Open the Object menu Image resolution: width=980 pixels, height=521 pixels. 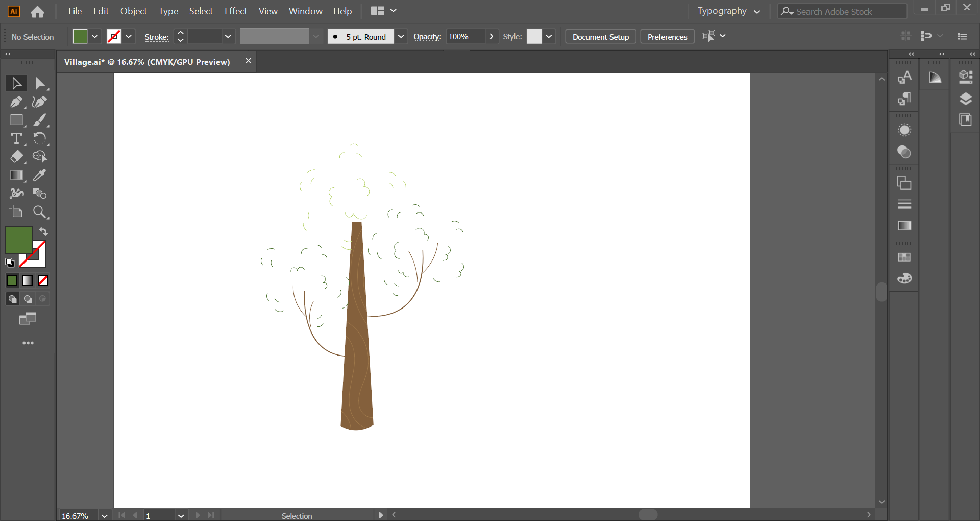click(x=134, y=11)
